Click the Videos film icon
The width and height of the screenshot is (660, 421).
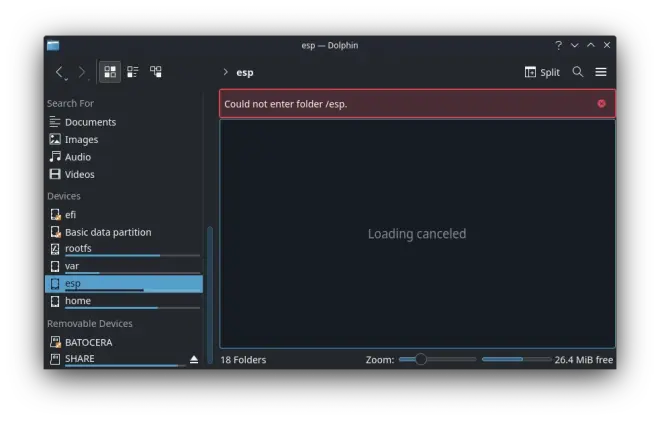pyautogui.click(x=55, y=174)
